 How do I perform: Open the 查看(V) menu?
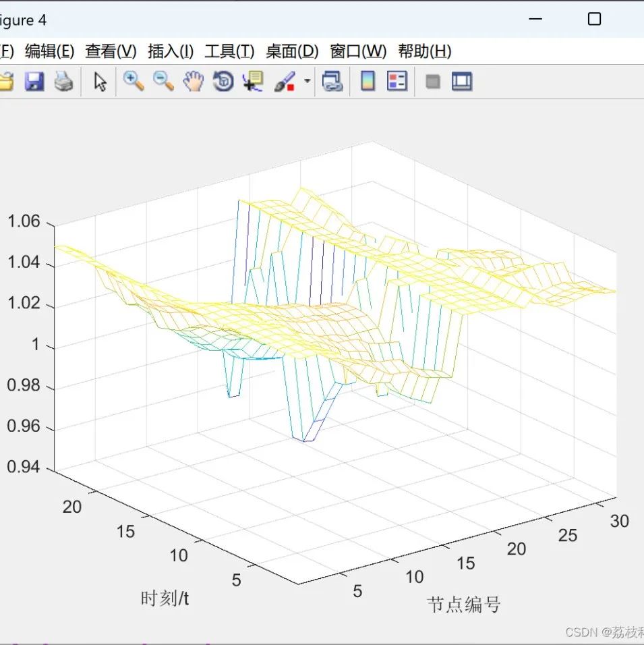[x=110, y=51]
